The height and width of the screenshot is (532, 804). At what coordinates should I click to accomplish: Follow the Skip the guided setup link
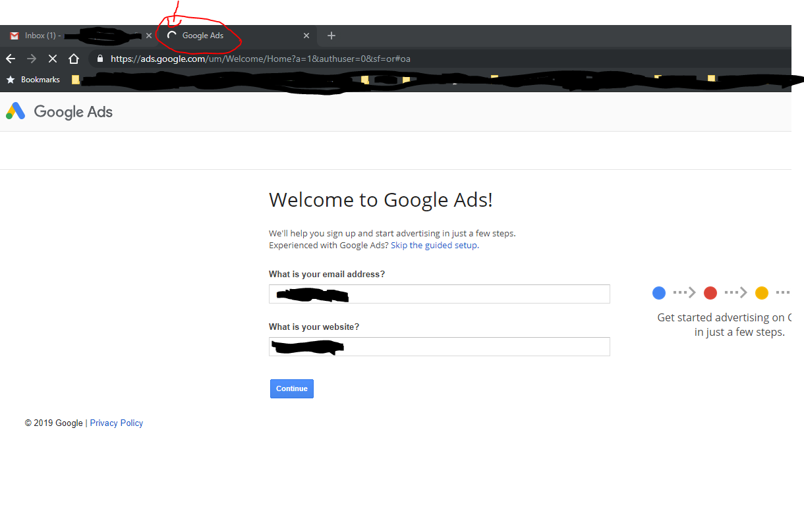click(x=434, y=245)
